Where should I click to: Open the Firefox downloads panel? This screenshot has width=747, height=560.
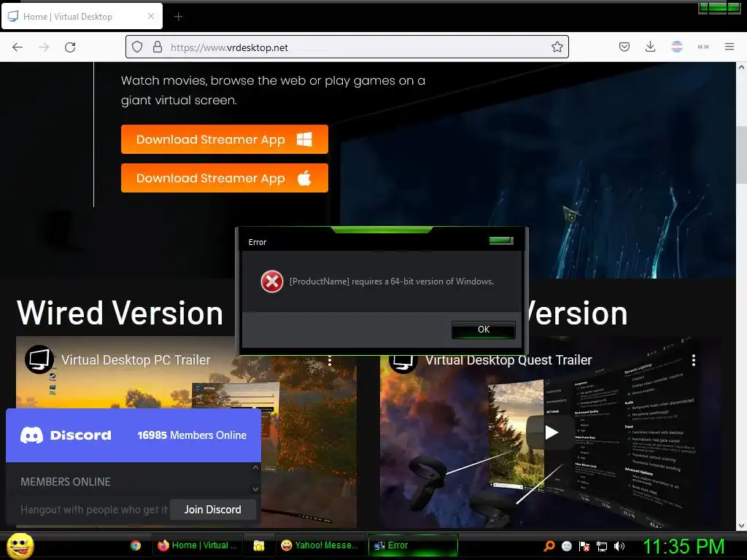pos(650,47)
